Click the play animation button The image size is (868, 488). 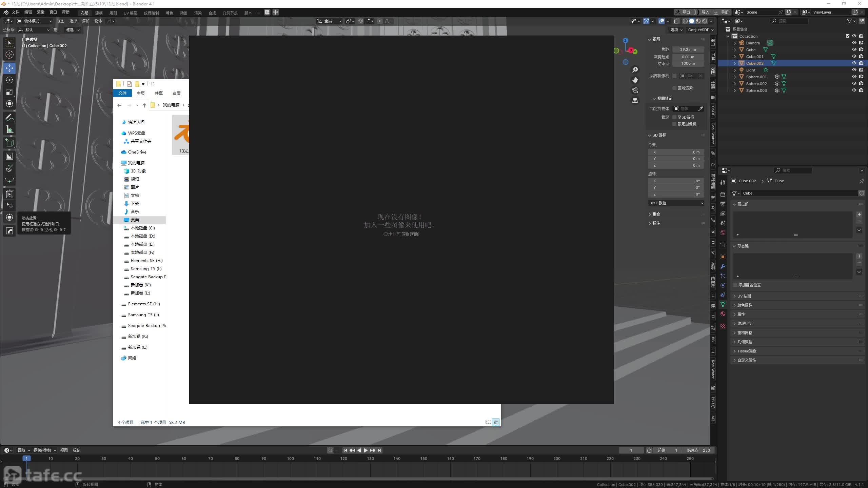pyautogui.click(x=366, y=450)
